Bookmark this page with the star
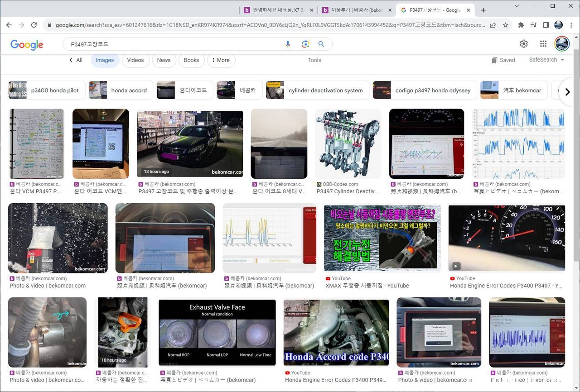 point(506,25)
